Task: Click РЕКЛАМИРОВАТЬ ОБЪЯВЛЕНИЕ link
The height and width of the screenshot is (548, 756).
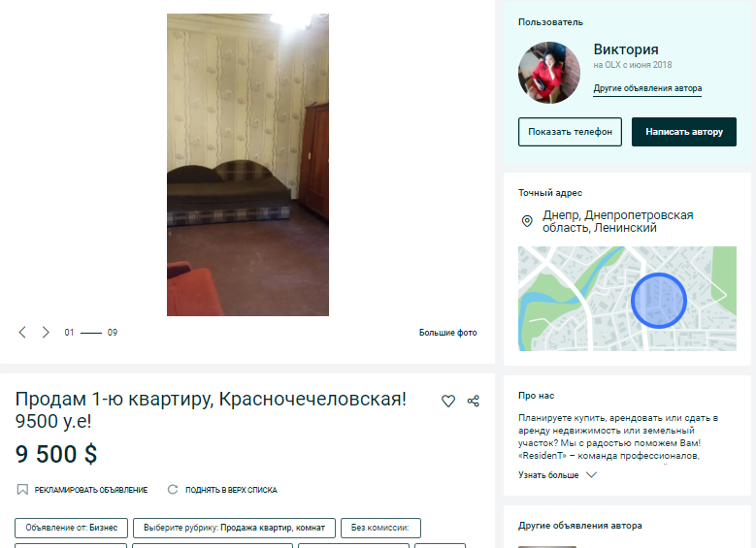Action: point(91,490)
